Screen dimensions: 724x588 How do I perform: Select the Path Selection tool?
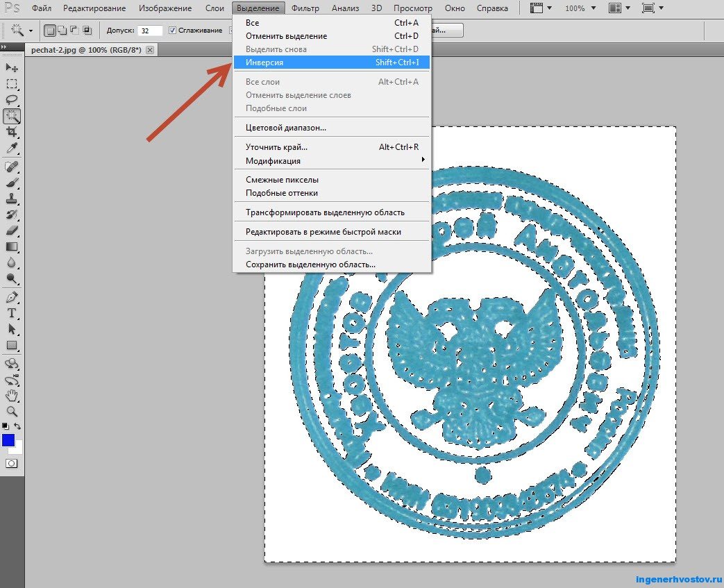[x=12, y=329]
